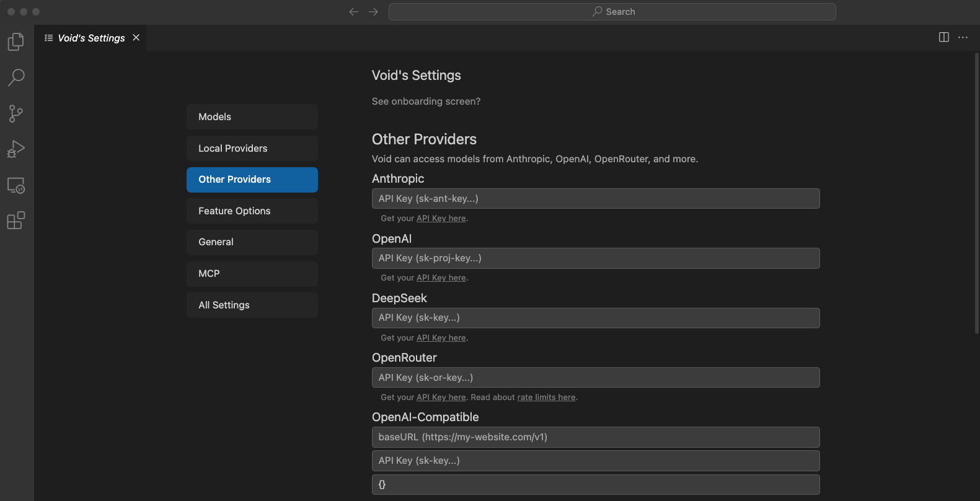The height and width of the screenshot is (501, 980).
Task: Open Run and Debug view
Action: [x=16, y=149]
